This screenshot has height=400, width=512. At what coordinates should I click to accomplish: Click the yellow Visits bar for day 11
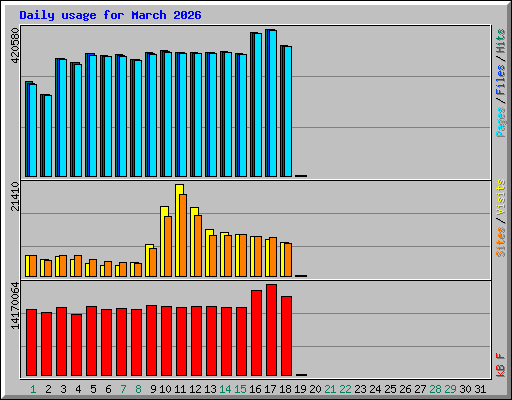[179, 230]
